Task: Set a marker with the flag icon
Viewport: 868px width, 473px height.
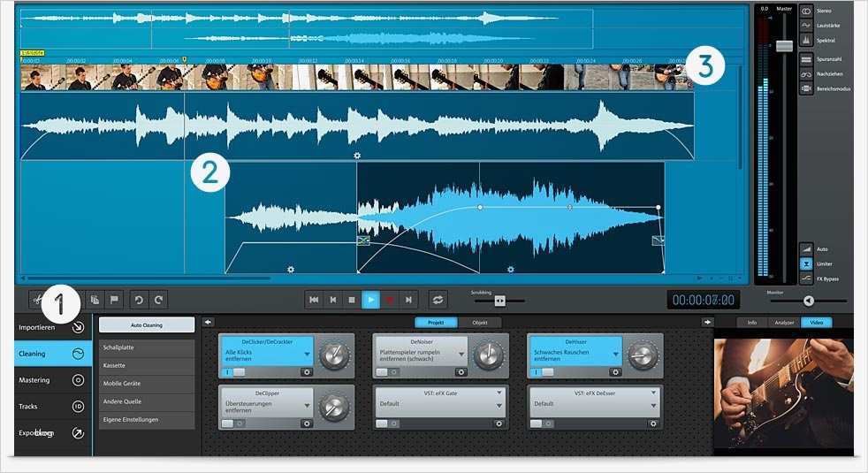Action: (114, 301)
